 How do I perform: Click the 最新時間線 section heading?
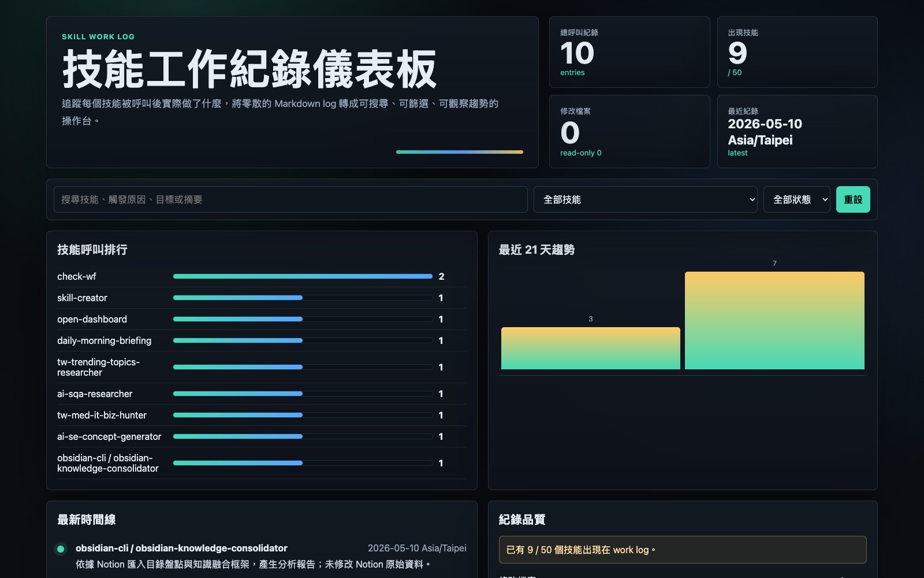(87, 520)
